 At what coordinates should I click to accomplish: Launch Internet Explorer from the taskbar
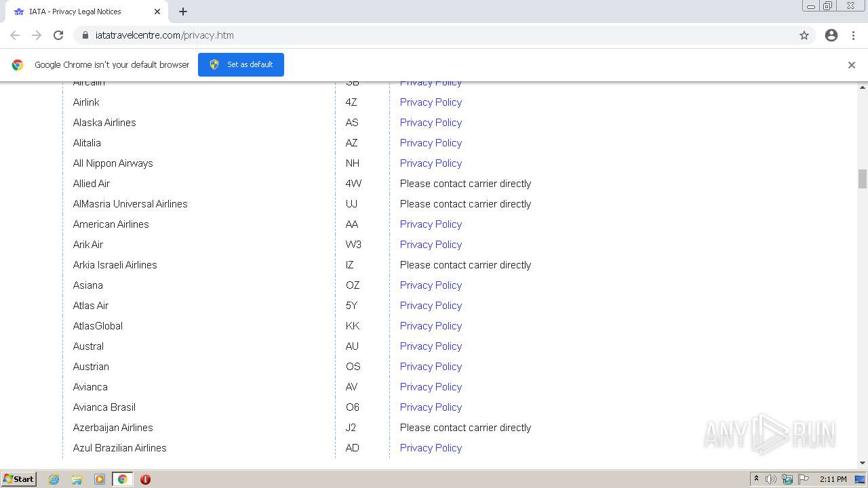54,479
